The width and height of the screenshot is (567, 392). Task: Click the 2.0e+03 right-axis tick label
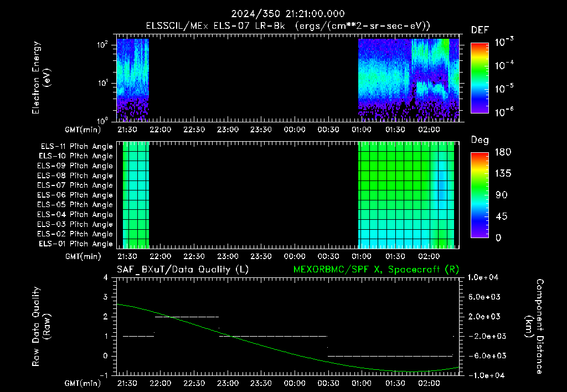click(484, 316)
